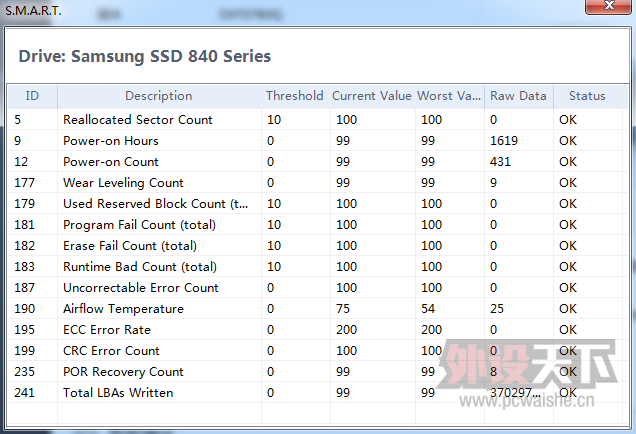Select the ECC Error Rate row
Viewport: 636px width, 434px height.
pos(315,330)
